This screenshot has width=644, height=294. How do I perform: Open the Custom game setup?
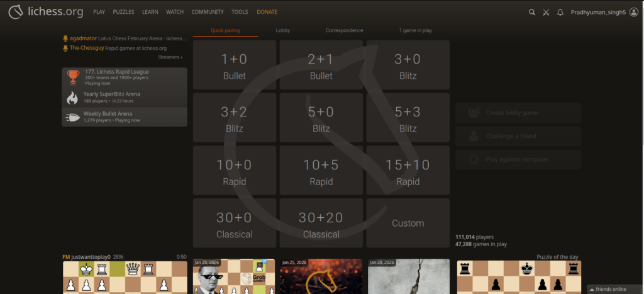pos(408,223)
